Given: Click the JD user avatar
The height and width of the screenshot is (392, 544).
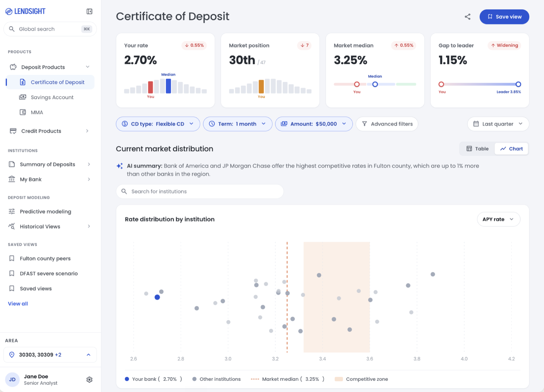Looking at the screenshot, I should 12,379.
